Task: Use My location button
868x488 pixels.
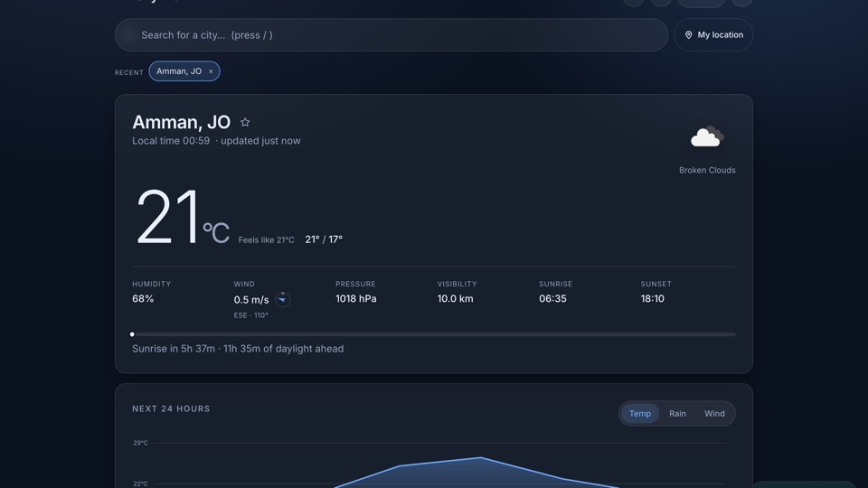Action: [713, 35]
